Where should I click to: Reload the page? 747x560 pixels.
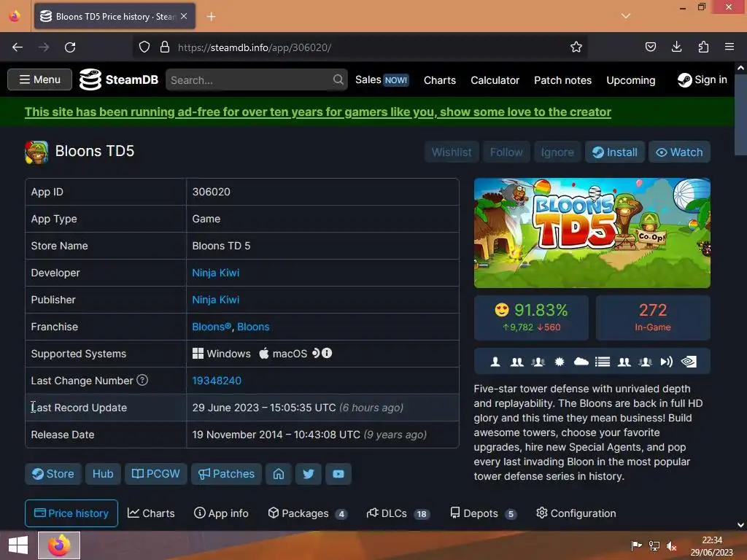(70, 47)
